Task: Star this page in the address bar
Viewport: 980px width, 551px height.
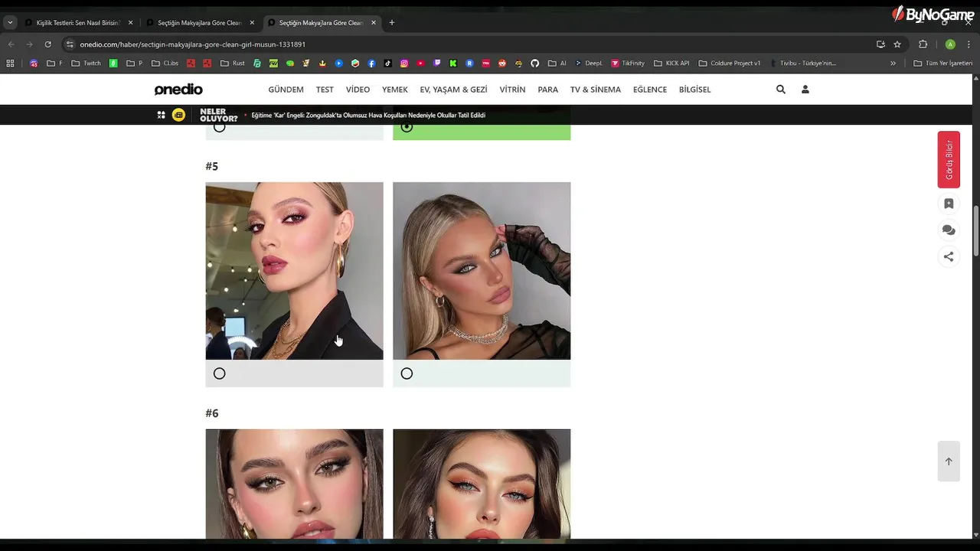Action: point(897,44)
